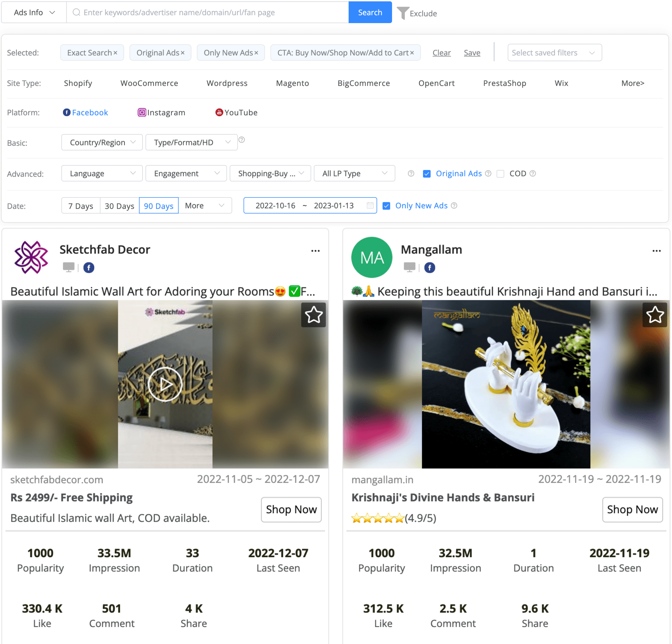Click the Only New Ads help icon
The width and height of the screenshot is (672, 644).
point(454,206)
